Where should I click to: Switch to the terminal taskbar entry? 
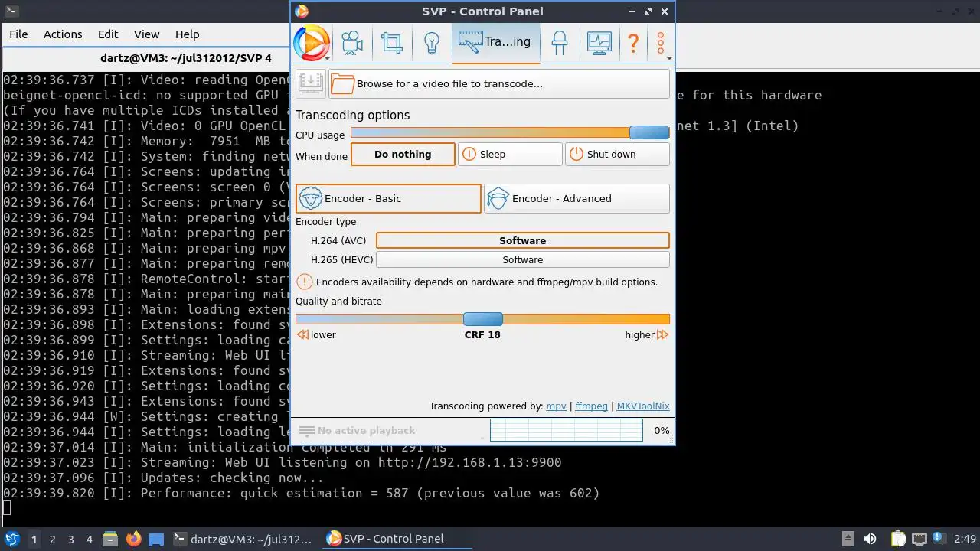243,539
